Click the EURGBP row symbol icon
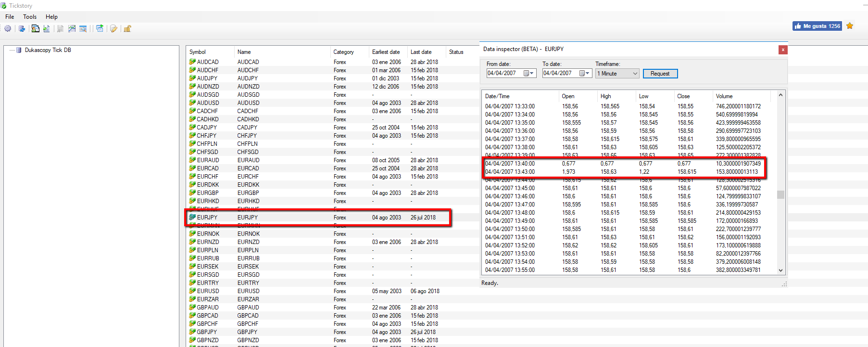This screenshot has width=868, height=347. pos(192,193)
